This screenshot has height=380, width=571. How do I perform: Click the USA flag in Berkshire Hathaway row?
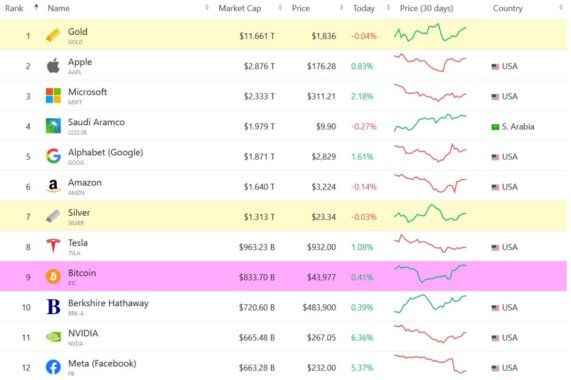[495, 308]
